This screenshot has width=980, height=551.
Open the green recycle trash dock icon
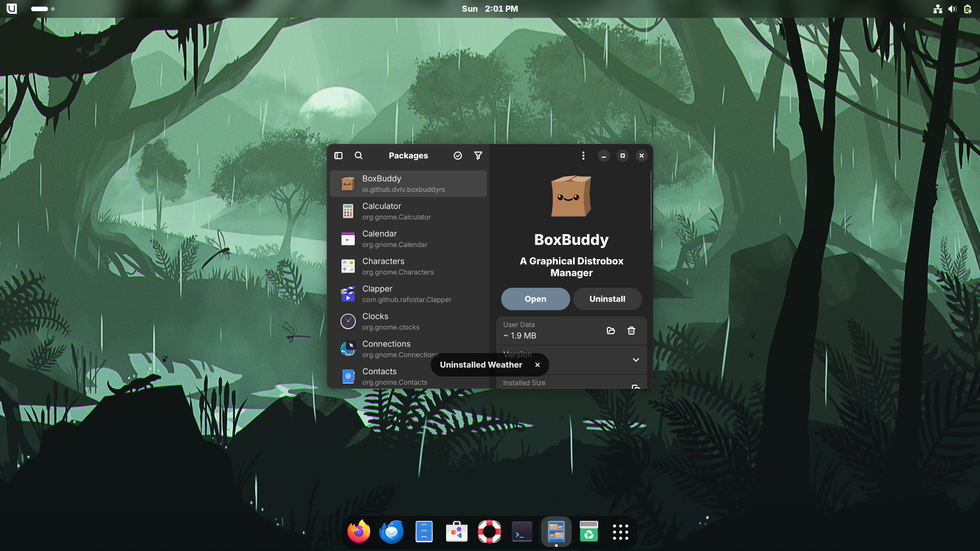[589, 532]
